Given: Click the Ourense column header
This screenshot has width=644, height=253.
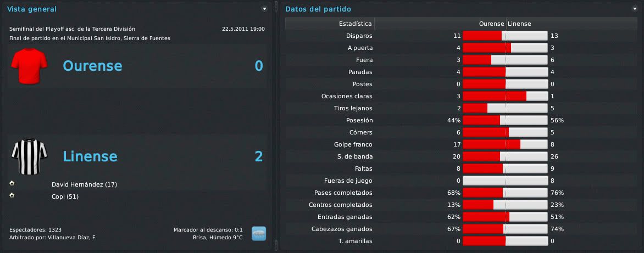Looking at the screenshot, I should click(491, 24).
